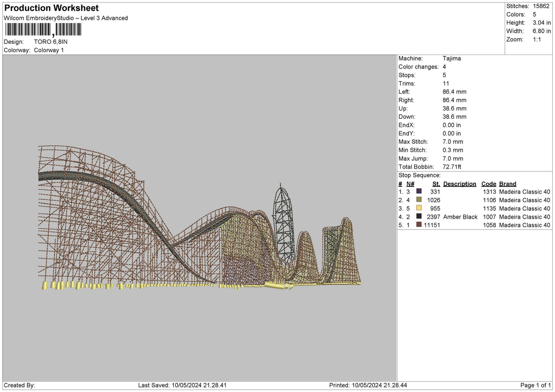Click the Machine value Tajima

(x=452, y=58)
